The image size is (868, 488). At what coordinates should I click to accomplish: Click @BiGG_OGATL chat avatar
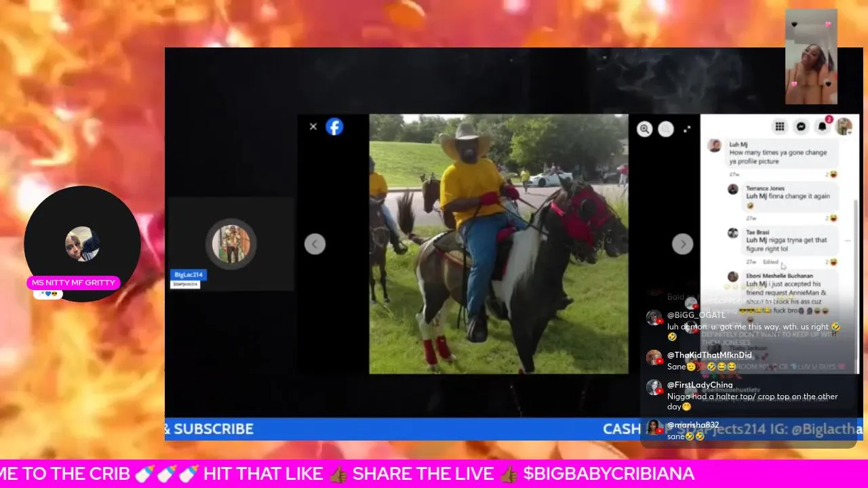(654, 318)
